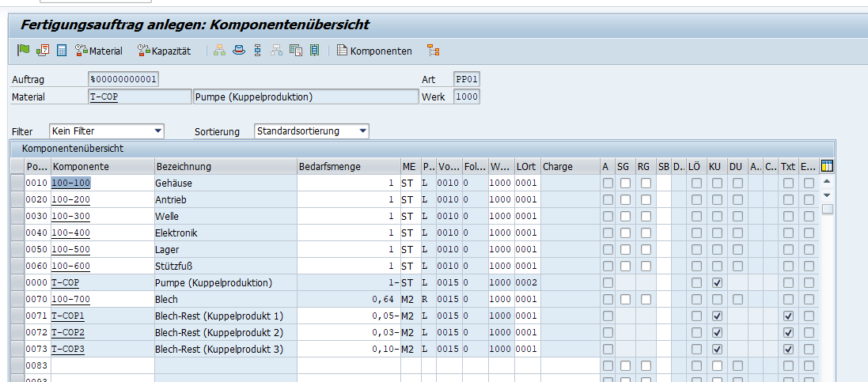Toggle KU checkbox for T-COP row
The height and width of the screenshot is (382, 868).
coord(717,283)
